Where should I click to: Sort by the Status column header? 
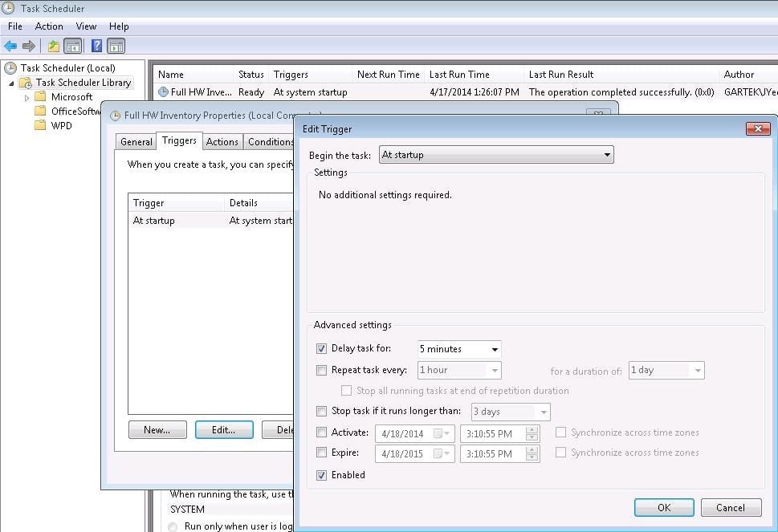click(251, 75)
